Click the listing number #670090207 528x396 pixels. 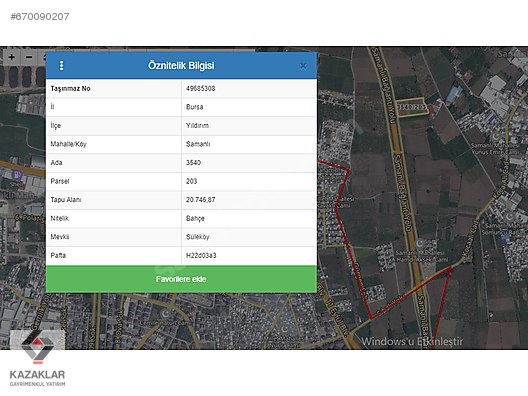click(40, 16)
